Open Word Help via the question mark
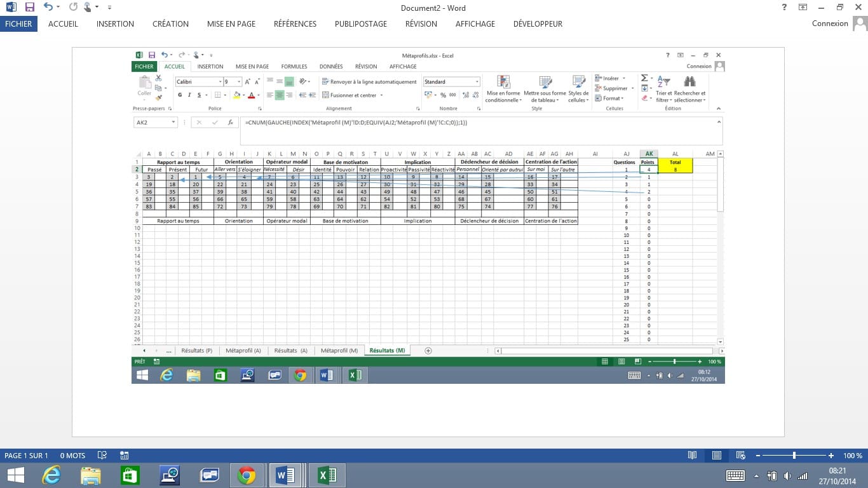The image size is (868, 488). pos(784,8)
